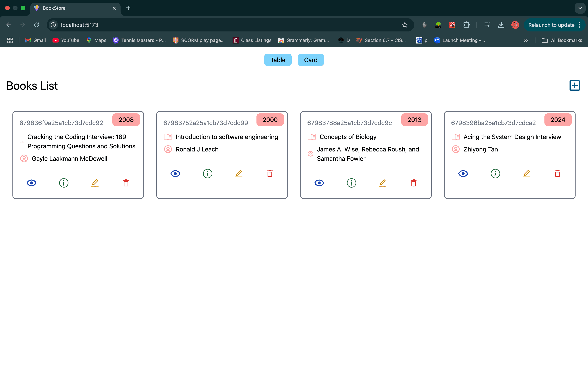
Task: Preview Acing the System Design Interview via eye
Action: pos(463,174)
